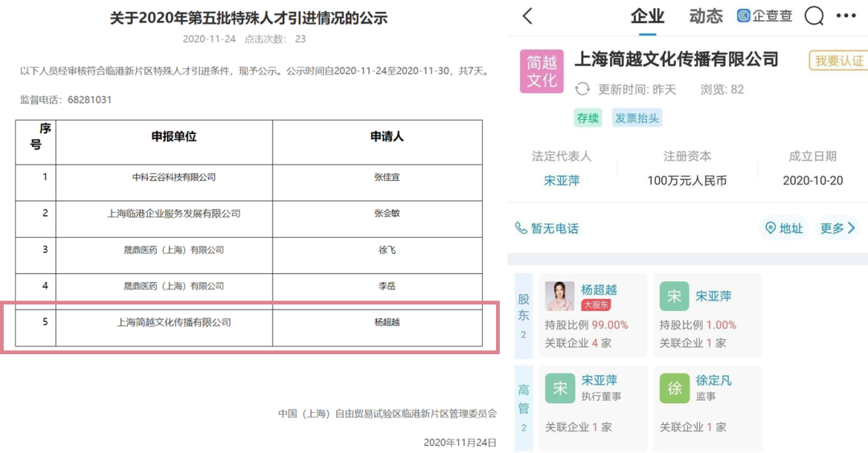Switch to the 动态 tab
This screenshot has height=453, width=868.
pos(706,17)
